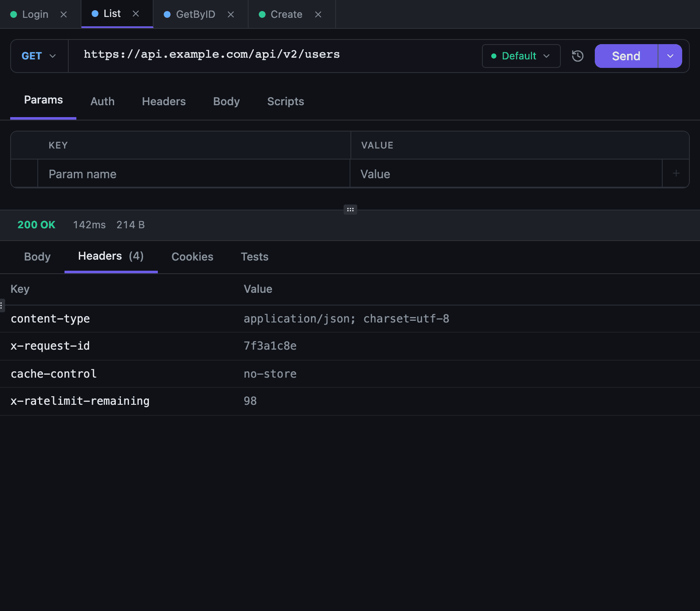Close the List tab
Viewport: 700px width, 611px height.
(136, 14)
